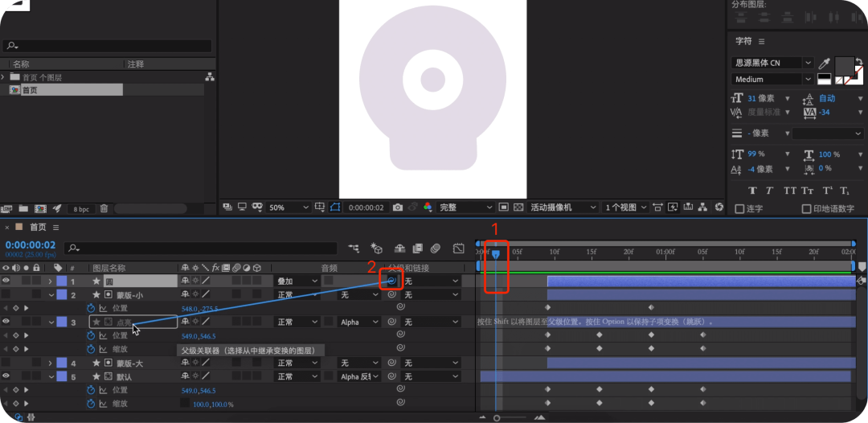
Task: Open the show channel RGB color icon
Action: pyautogui.click(x=428, y=207)
